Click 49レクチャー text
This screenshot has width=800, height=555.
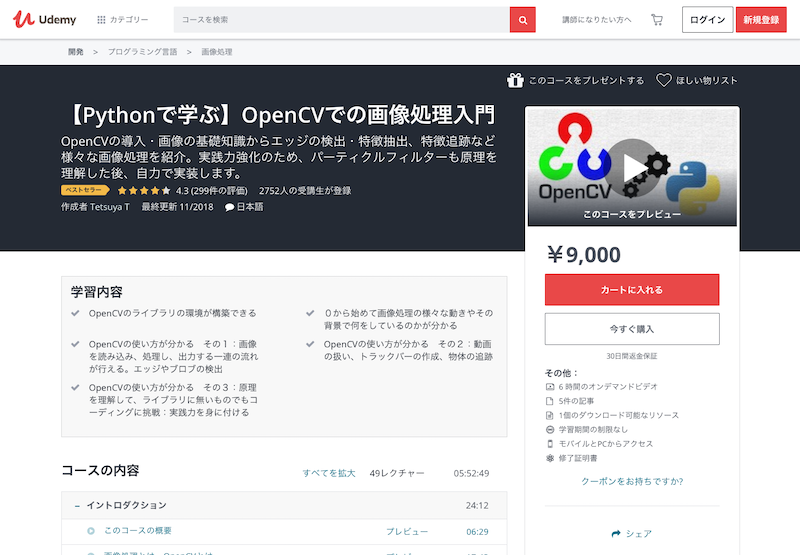pyautogui.click(x=396, y=473)
